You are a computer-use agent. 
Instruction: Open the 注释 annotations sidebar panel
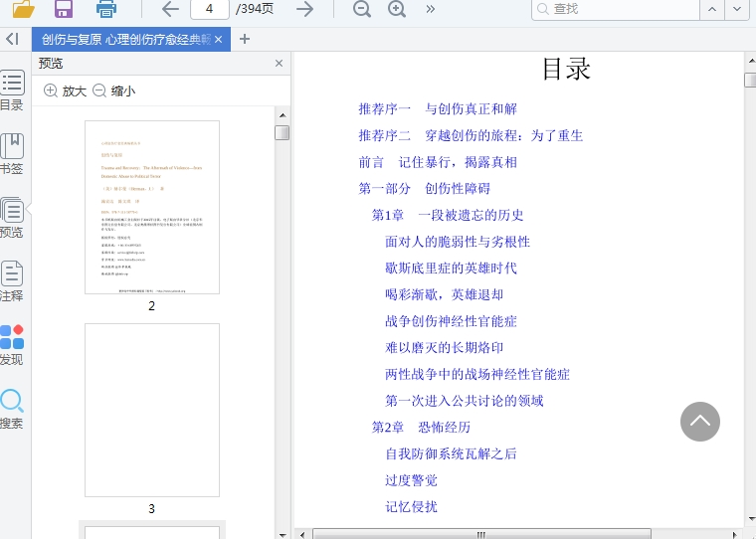(x=12, y=281)
